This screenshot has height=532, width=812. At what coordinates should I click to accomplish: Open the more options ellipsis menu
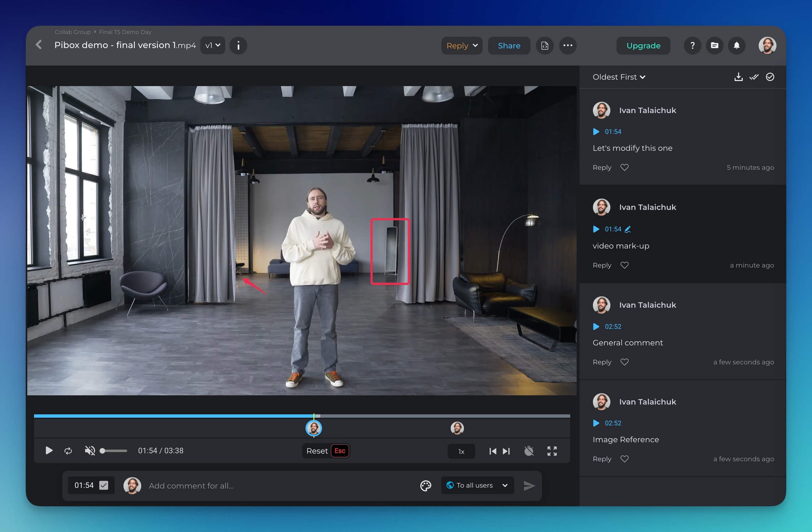click(x=568, y=45)
